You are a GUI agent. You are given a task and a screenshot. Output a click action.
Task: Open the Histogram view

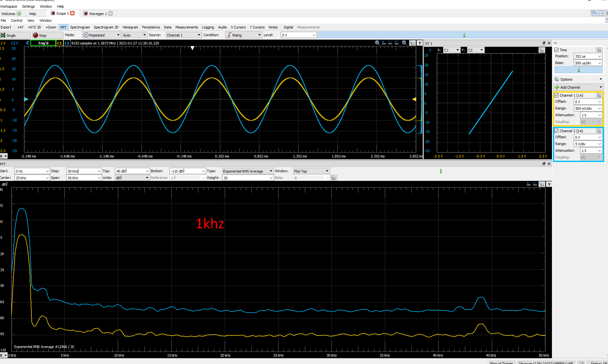pos(130,27)
